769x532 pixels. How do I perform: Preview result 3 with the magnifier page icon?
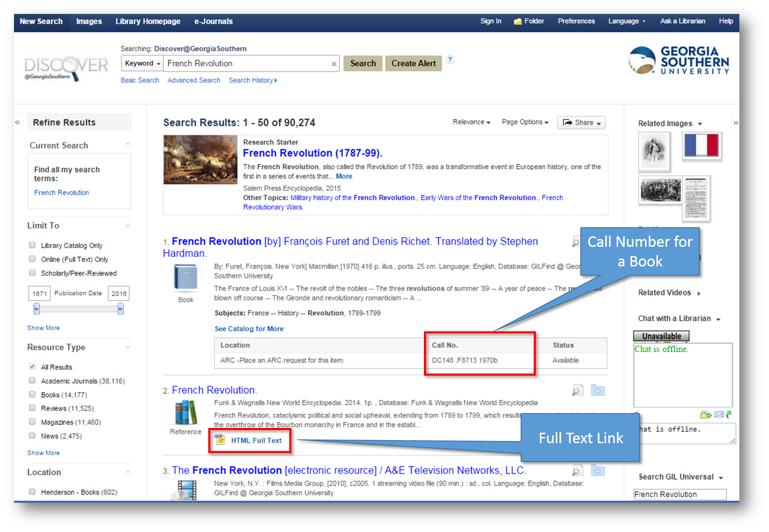tap(577, 470)
